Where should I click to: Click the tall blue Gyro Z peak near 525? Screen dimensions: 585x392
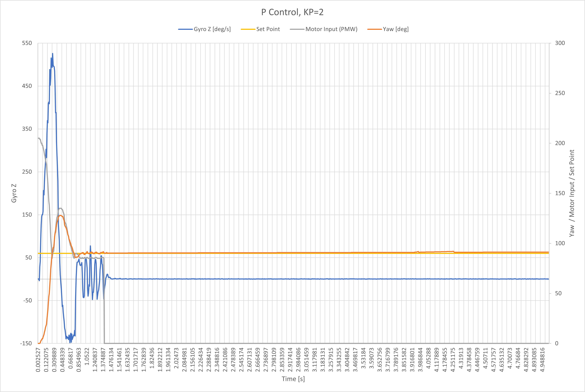click(52, 54)
